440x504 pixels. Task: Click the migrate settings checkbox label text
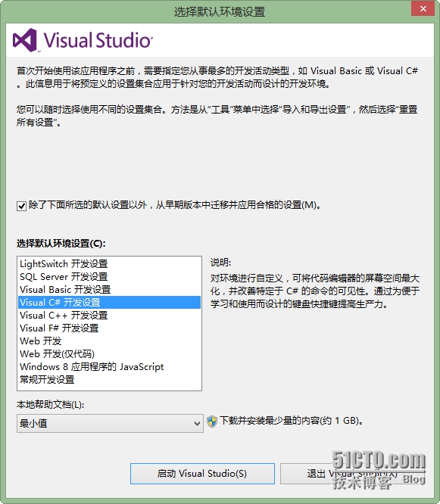coord(175,205)
